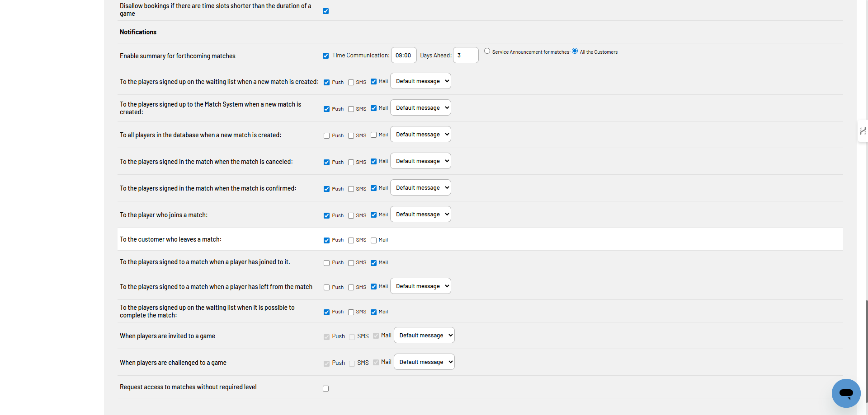Viewport: 868px width, 415px height.
Task: Open Default message dropdown for challenged players
Action: point(424,362)
